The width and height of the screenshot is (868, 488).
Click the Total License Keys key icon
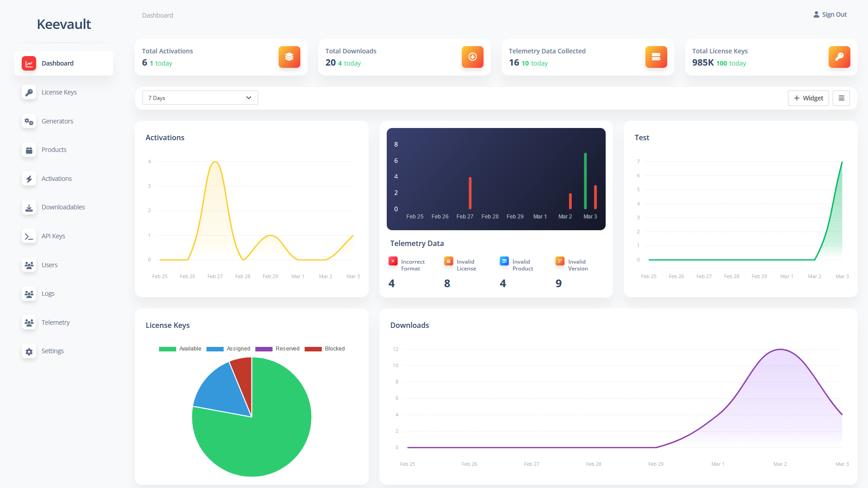pyautogui.click(x=839, y=57)
